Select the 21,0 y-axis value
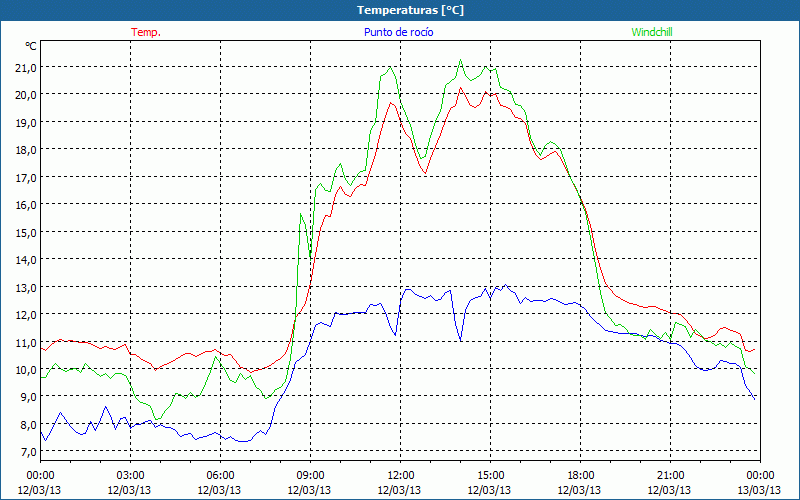800x500 pixels. 26,67
